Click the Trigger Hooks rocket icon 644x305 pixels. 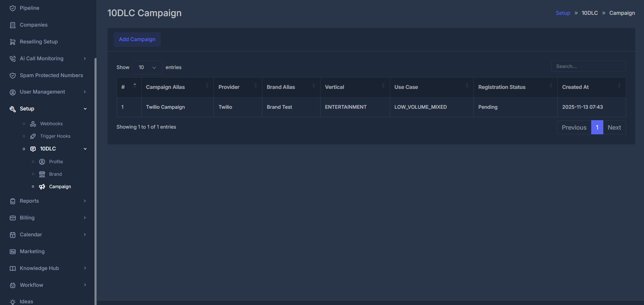(33, 136)
